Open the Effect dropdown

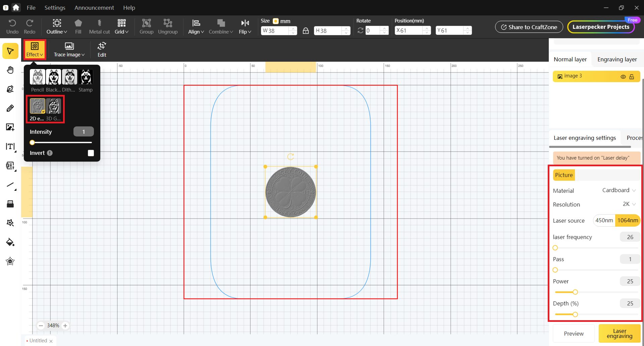pos(35,50)
